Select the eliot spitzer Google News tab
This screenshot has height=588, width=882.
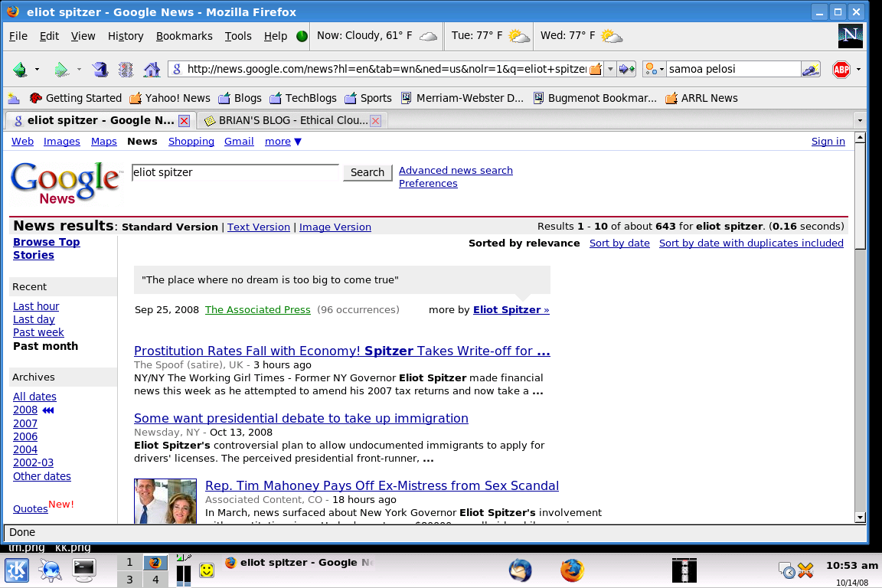(x=100, y=120)
